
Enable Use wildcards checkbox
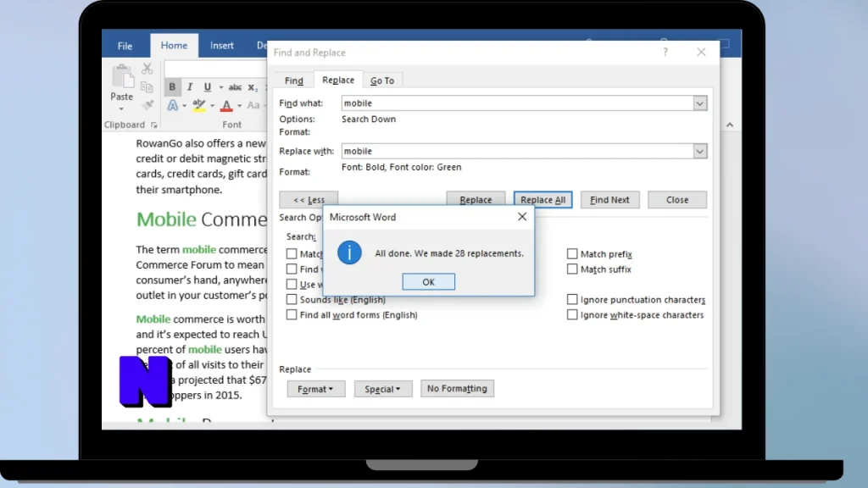(292, 285)
